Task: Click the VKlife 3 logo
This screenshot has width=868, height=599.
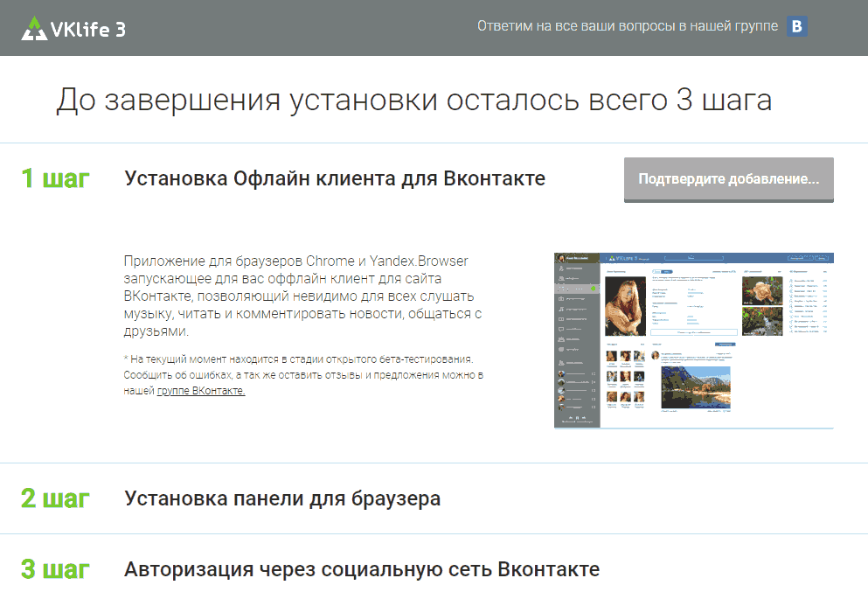Action: [x=73, y=28]
